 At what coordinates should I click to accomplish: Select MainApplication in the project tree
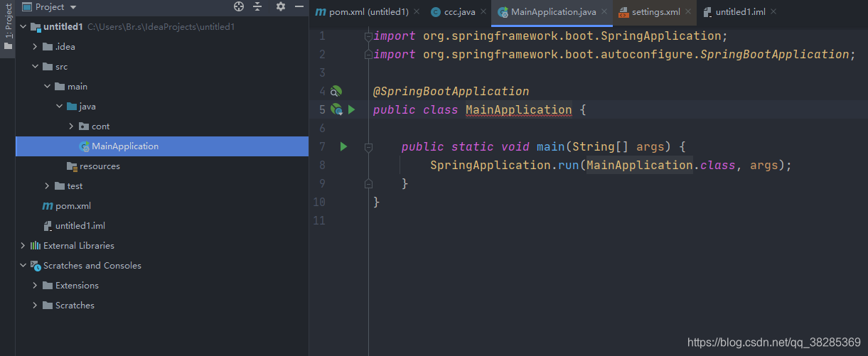tap(162, 146)
